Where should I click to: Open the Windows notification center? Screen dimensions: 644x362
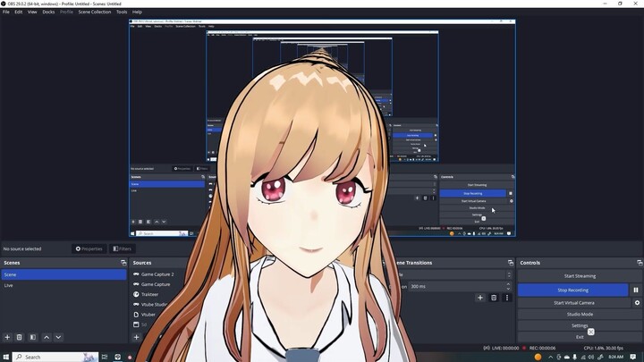click(x=633, y=357)
